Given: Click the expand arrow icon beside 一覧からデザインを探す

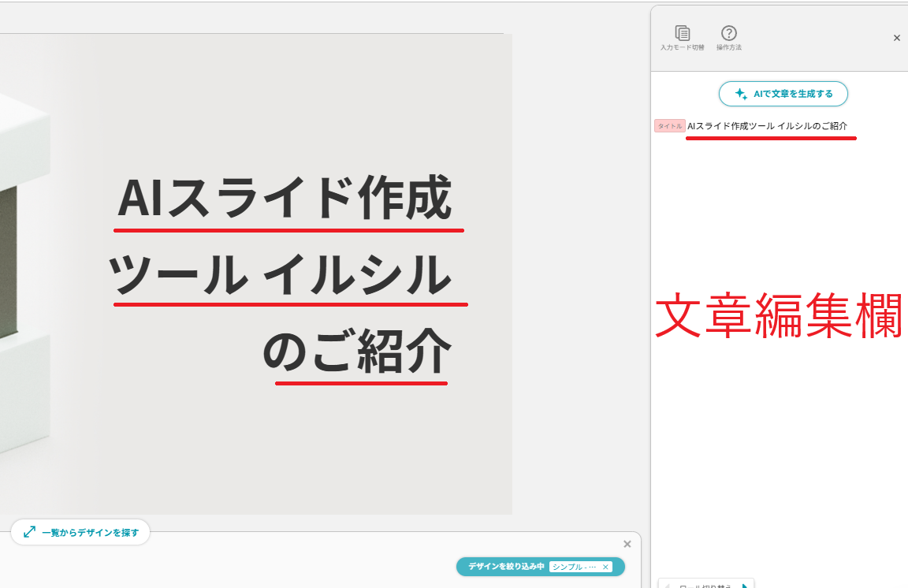Looking at the screenshot, I should 29,532.
